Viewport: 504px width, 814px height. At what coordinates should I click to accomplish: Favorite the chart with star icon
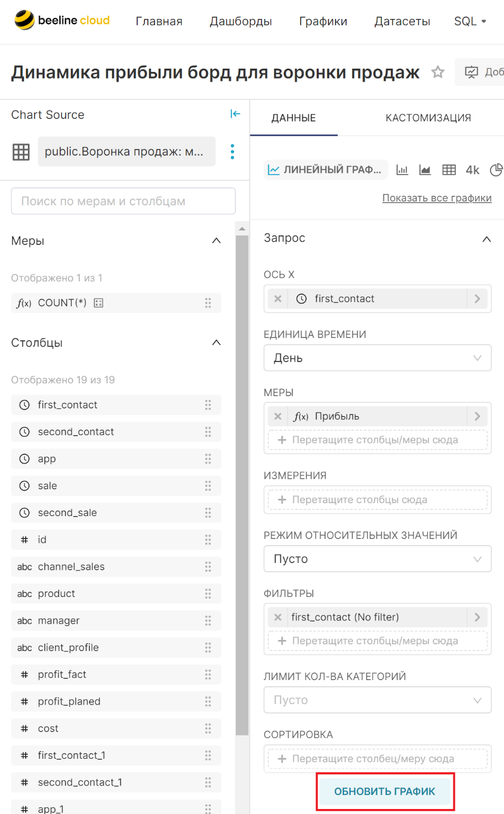pyautogui.click(x=438, y=72)
